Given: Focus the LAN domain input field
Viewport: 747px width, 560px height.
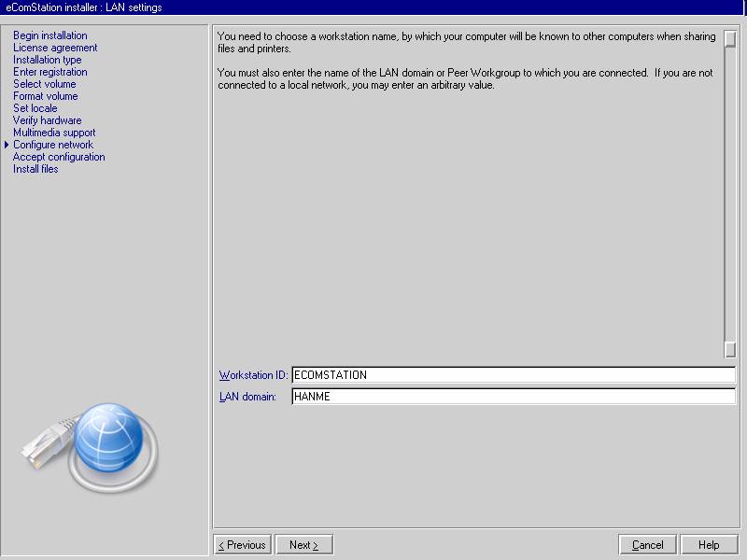Looking at the screenshot, I should 513,397.
